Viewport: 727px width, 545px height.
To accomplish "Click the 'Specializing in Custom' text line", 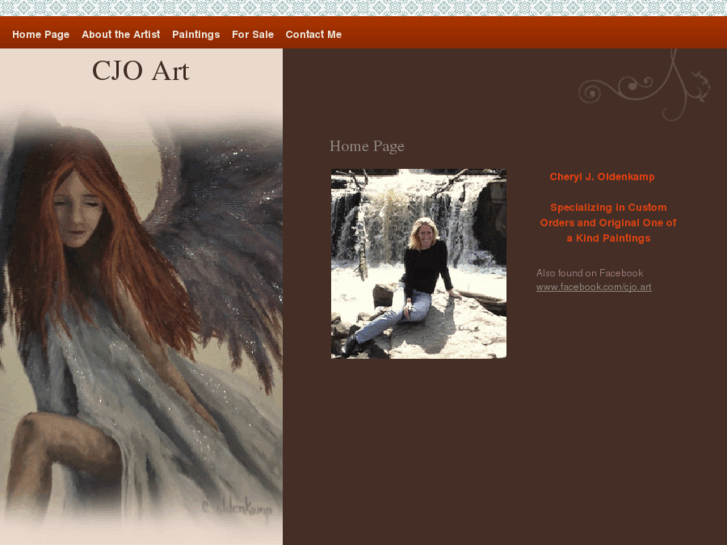I will click(x=608, y=207).
